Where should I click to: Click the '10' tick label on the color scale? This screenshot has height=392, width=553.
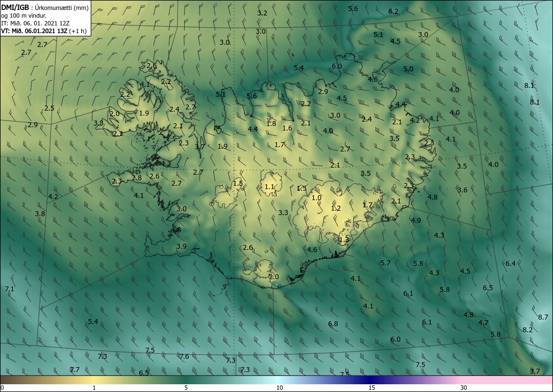point(279,388)
